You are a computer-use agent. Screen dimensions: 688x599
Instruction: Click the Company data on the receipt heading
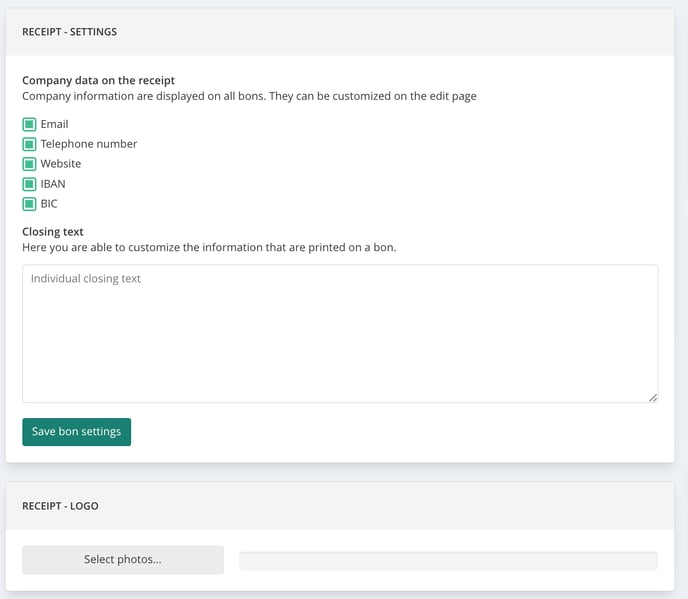pos(98,80)
